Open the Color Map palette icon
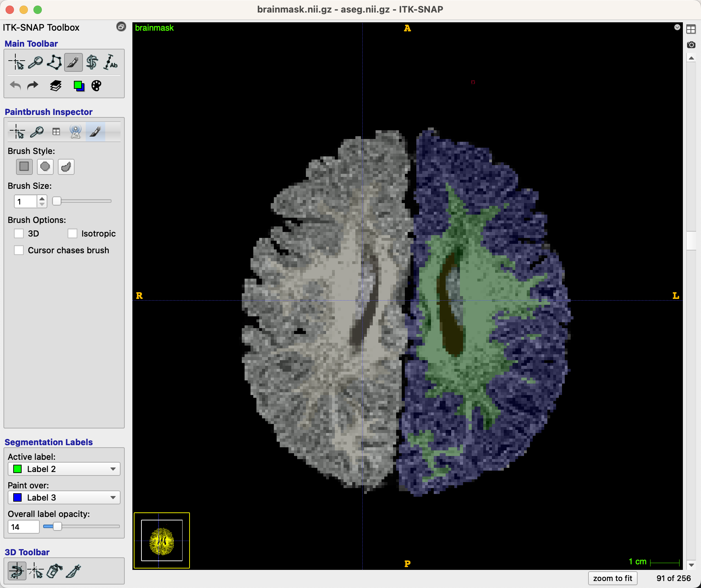The image size is (701, 588). [97, 86]
